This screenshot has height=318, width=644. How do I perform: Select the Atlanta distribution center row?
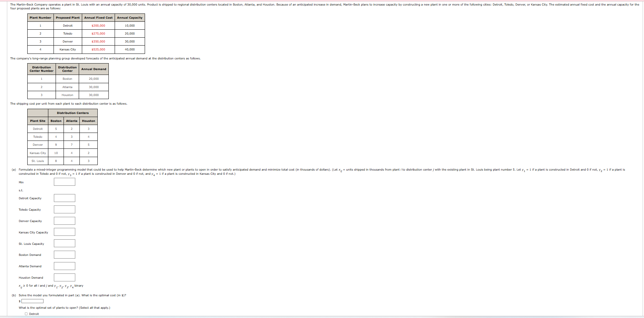pyautogui.click(x=67, y=87)
